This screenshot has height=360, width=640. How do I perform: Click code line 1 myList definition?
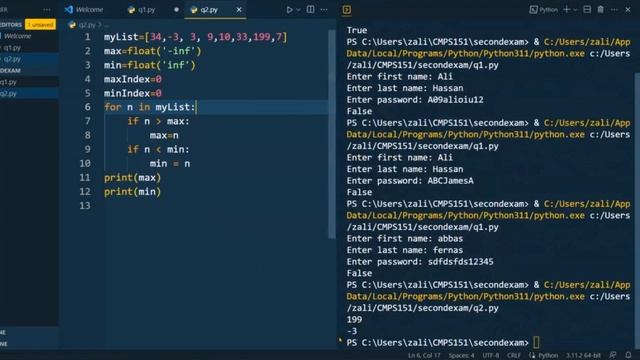click(x=196, y=37)
